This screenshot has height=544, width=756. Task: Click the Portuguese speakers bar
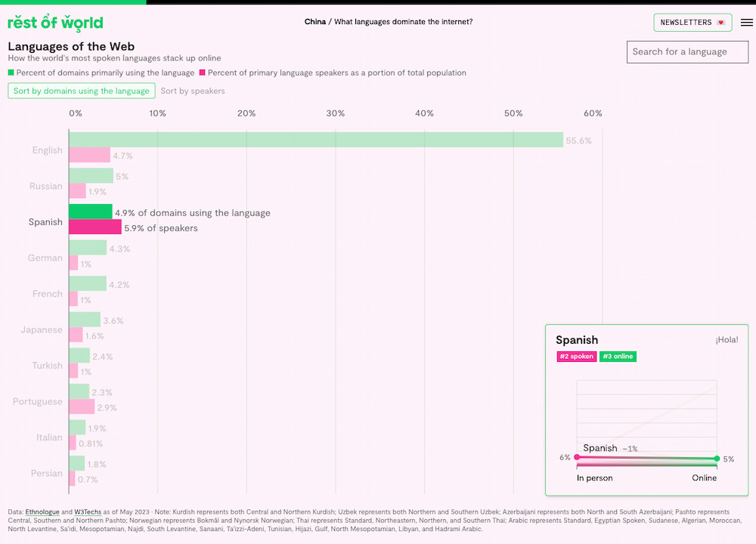(82, 407)
